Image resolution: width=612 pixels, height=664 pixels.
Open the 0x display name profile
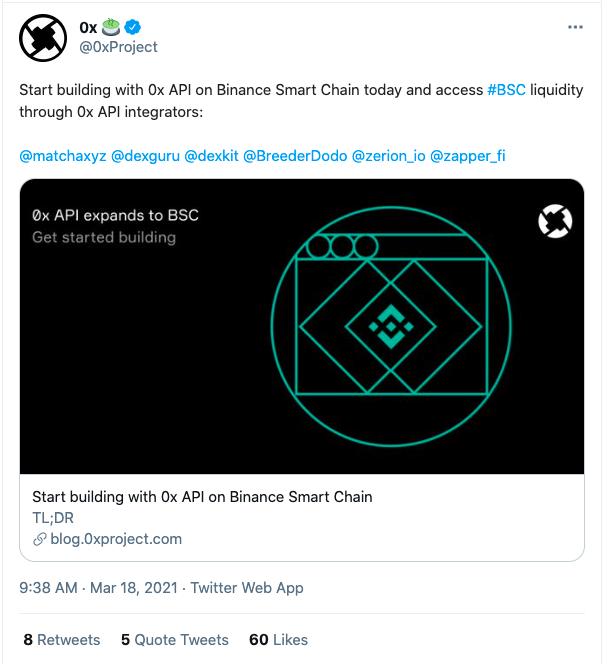click(x=88, y=27)
